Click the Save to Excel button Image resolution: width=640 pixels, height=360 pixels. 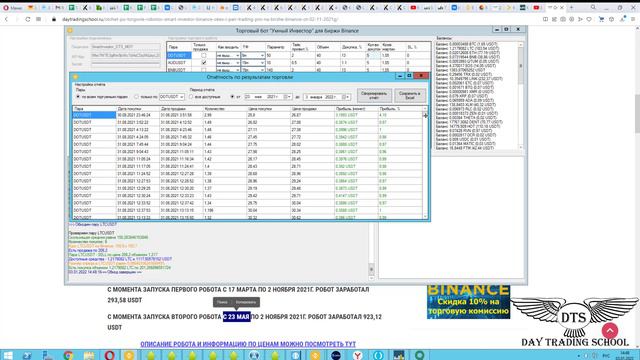410,96
